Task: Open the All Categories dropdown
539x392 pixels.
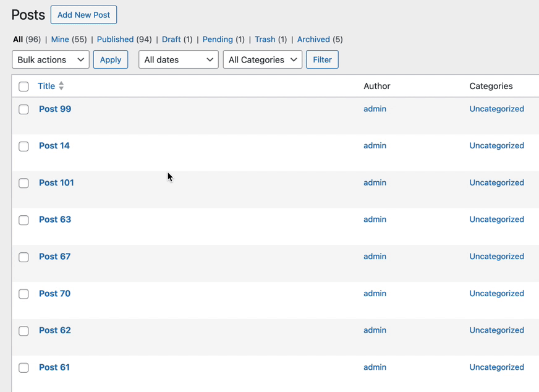Action: coord(262,60)
